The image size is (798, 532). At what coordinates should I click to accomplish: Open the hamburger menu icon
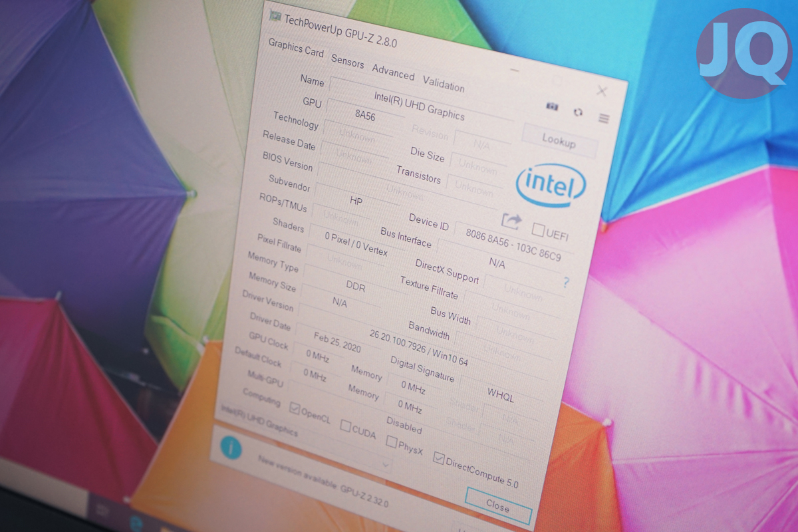604,118
